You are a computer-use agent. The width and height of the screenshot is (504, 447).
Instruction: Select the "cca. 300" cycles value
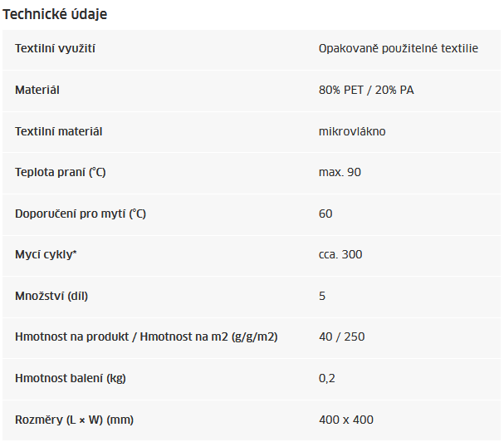point(340,254)
